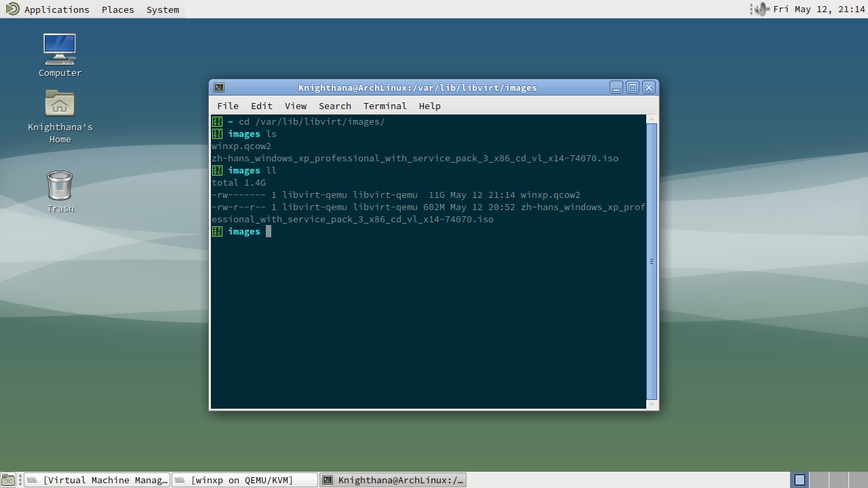Open the terminal File menu

pyautogui.click(x=228, y=106)
